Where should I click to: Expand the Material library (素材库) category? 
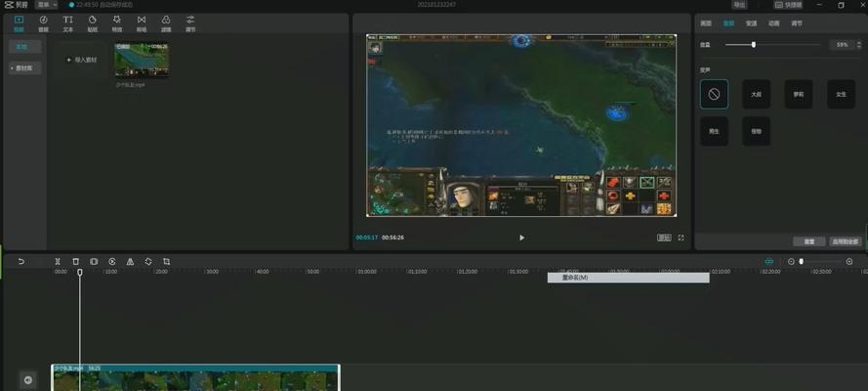click(x=25, y=68)
